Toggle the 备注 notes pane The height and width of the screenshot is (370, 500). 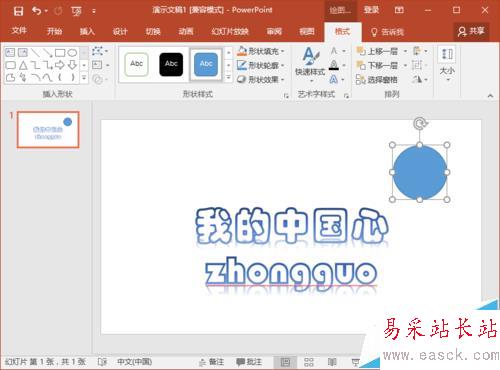[211, 362]
